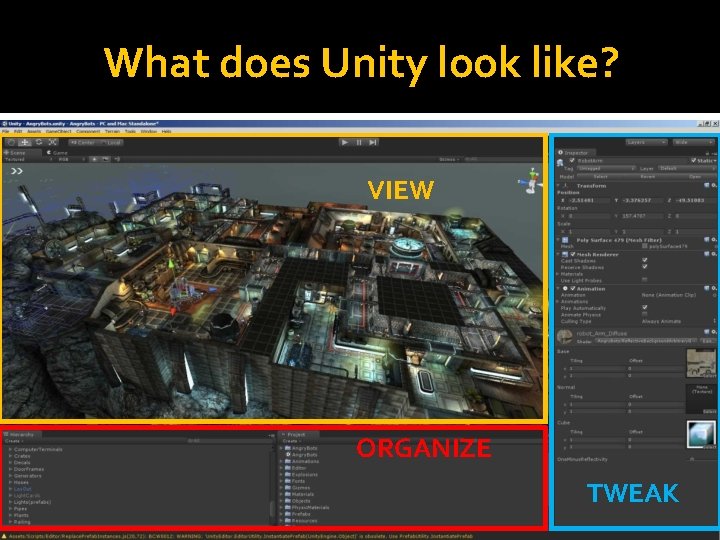Click the warning icon in status bar
Image resolution: width=720 pixels, height=540 pixels.
4,536
